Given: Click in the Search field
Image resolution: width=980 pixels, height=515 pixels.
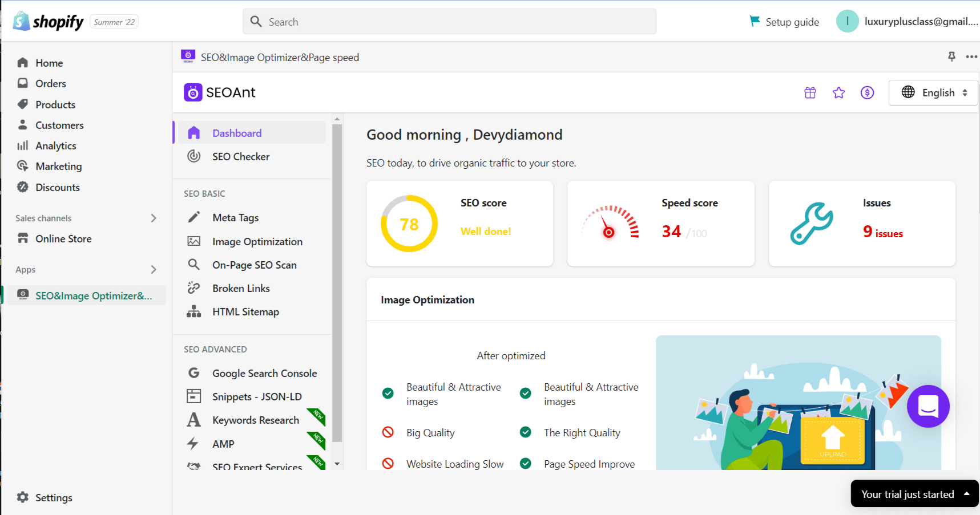Looking at the screenshot, I should pos(449,22).
